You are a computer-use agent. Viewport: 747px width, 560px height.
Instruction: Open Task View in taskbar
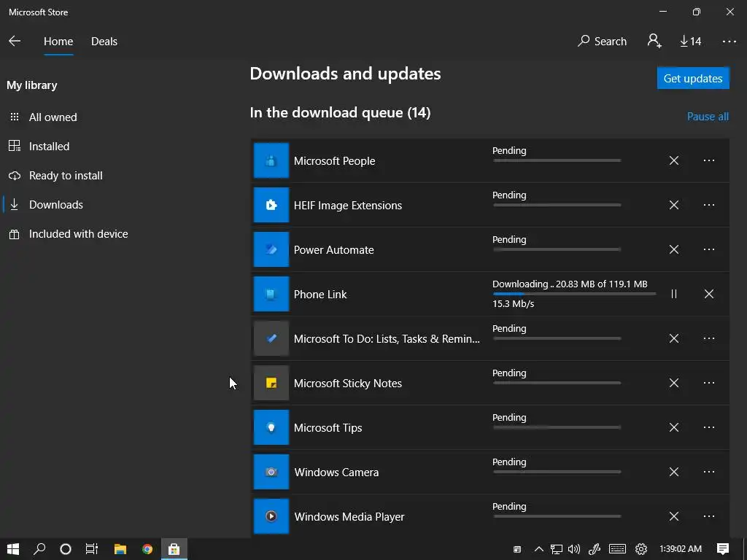coord(91,549)
